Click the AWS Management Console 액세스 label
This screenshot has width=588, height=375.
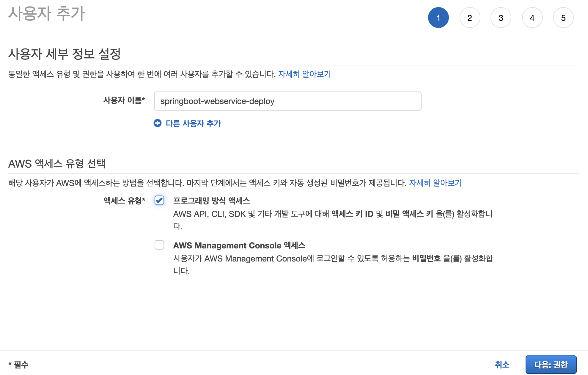239,245
